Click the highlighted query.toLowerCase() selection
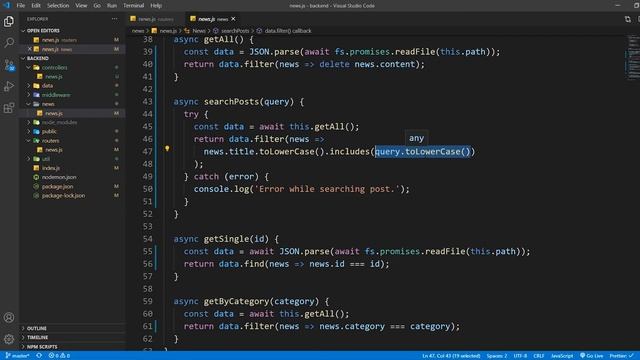This screenshot has height=360, width=640. point(422,151)
